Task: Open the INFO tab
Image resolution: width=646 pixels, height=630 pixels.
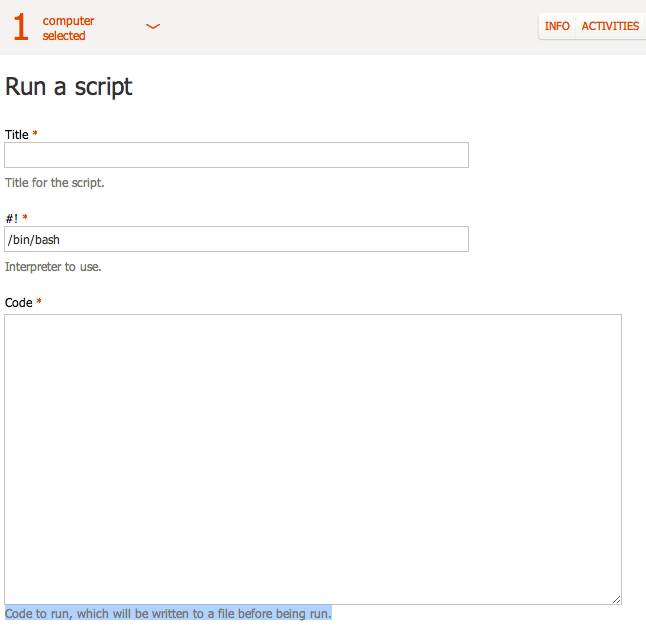Action: (557, 26)
